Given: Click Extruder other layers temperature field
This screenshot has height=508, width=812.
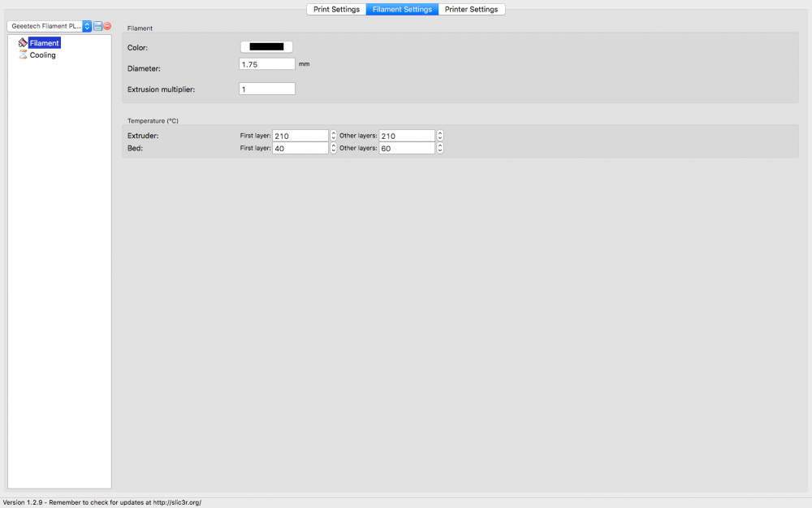Looking at the screenshot, I should point(407,136).
